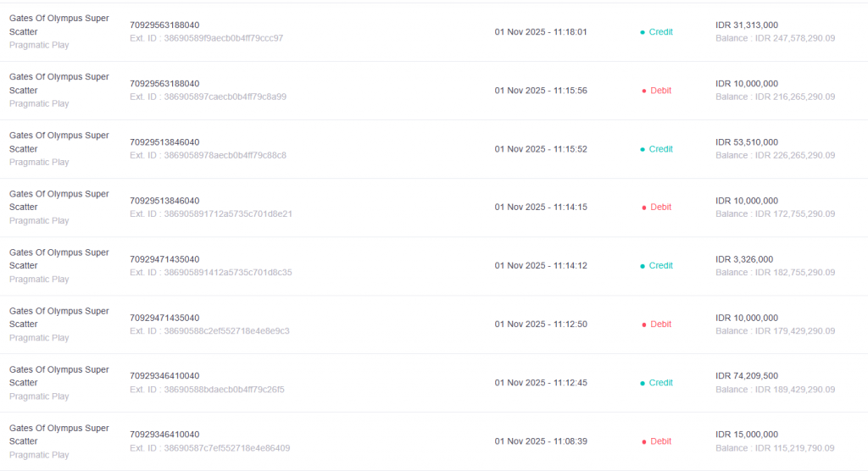This screenshot has width=868, height=471.
Task: Select the Debit label for IDR 15,000,000
Action: [x=660, y=441]
